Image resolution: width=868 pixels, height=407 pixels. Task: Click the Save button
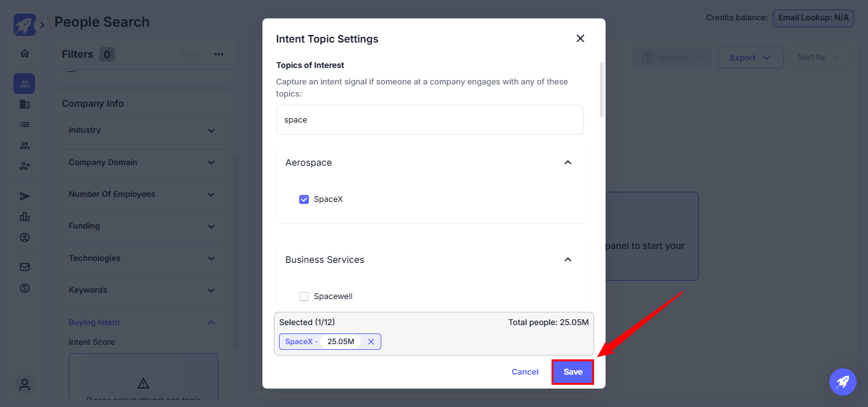[x=573, y=372]
